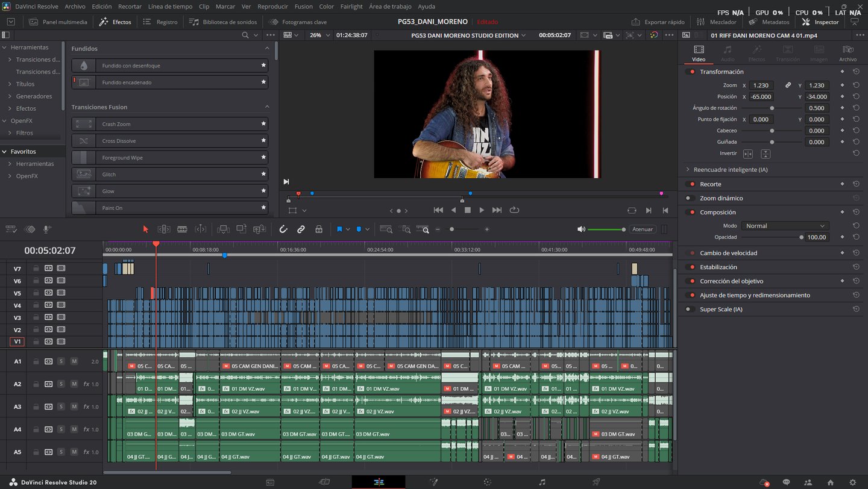Click the Atenuar button
This screenshot has width=868, height=489.
643,229
